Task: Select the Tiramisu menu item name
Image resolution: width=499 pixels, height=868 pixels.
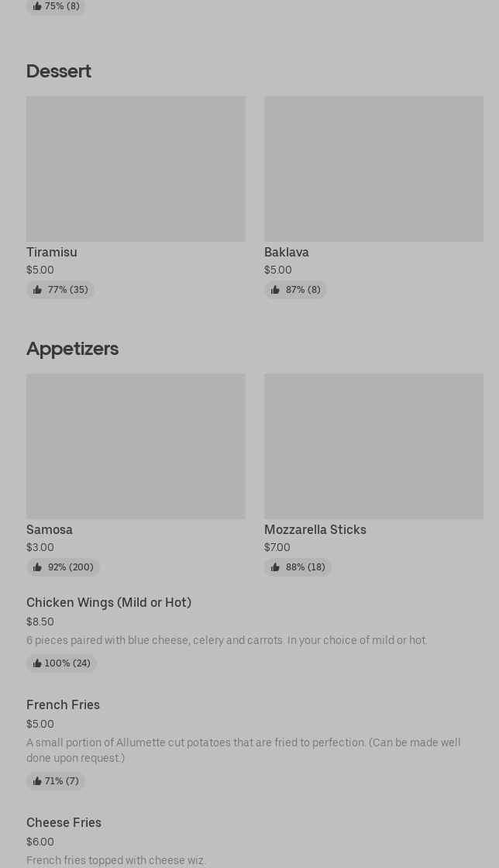Action: [x=52, y=252]
